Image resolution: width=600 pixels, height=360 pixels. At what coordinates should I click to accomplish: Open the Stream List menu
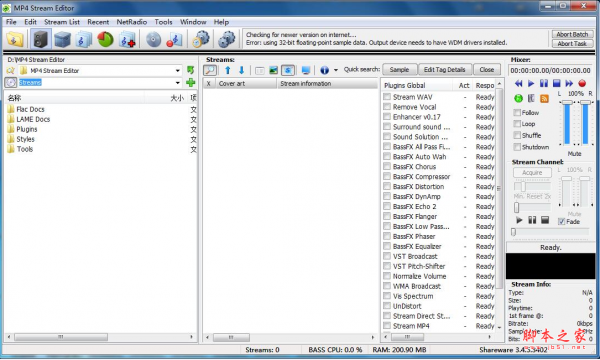click(x=62, y=22)
